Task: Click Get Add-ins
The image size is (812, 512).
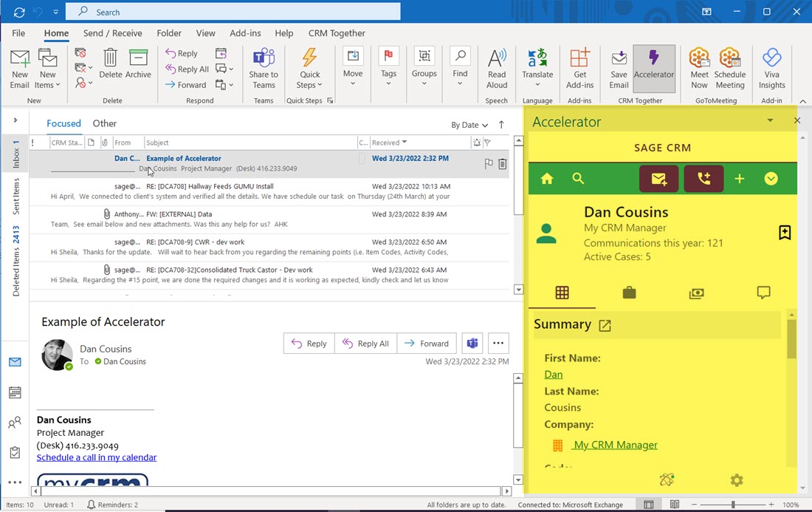Action: click(x=579, y=69)
